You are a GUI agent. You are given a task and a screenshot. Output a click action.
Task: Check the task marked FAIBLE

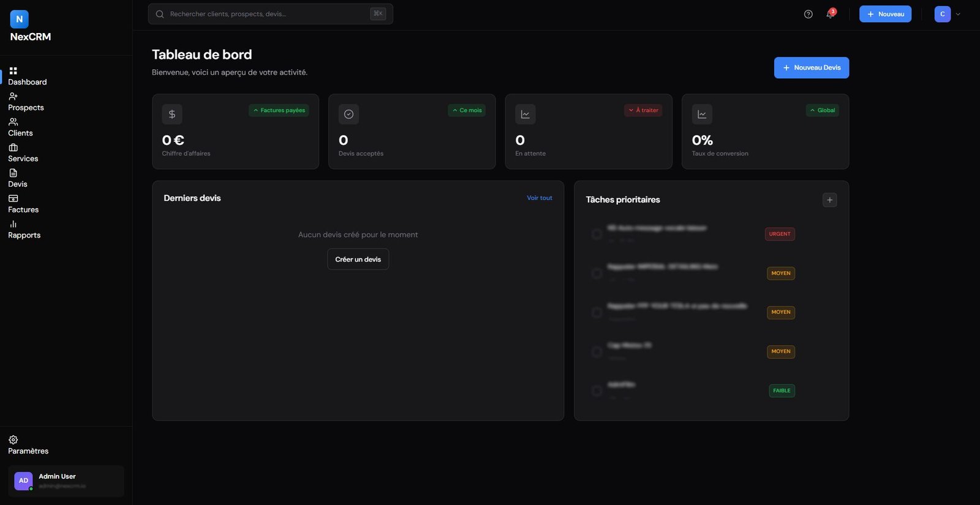click(597, 391)
